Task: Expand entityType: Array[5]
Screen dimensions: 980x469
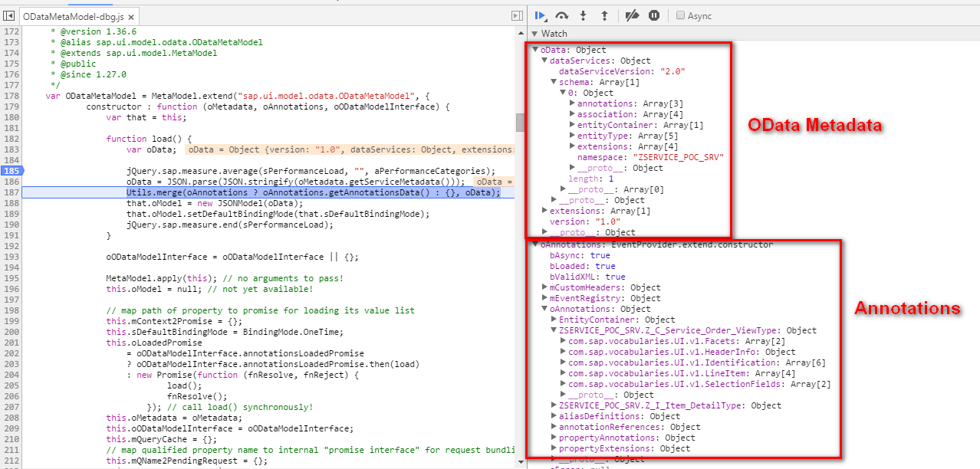Action: 572,136
